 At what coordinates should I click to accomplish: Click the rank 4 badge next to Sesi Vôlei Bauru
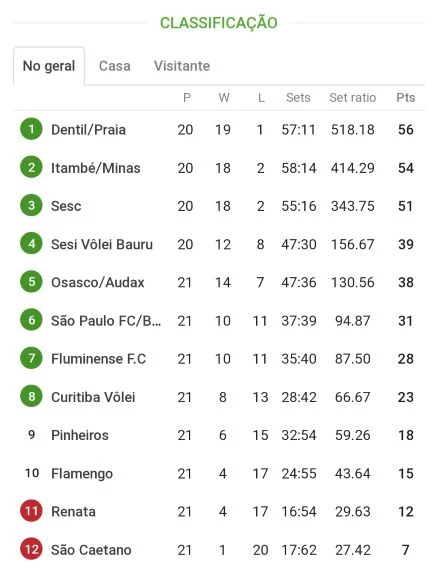pos(31,244)
